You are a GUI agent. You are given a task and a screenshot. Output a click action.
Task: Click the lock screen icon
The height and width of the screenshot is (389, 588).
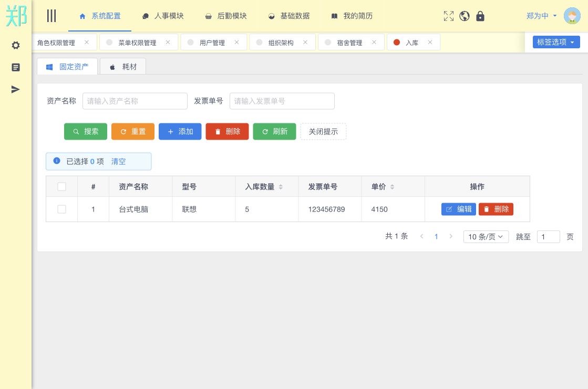(480, 16)
